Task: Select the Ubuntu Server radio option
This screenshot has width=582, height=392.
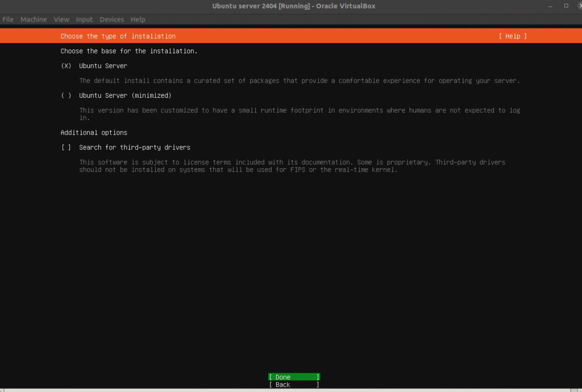Action: click(x=66, y=66)
